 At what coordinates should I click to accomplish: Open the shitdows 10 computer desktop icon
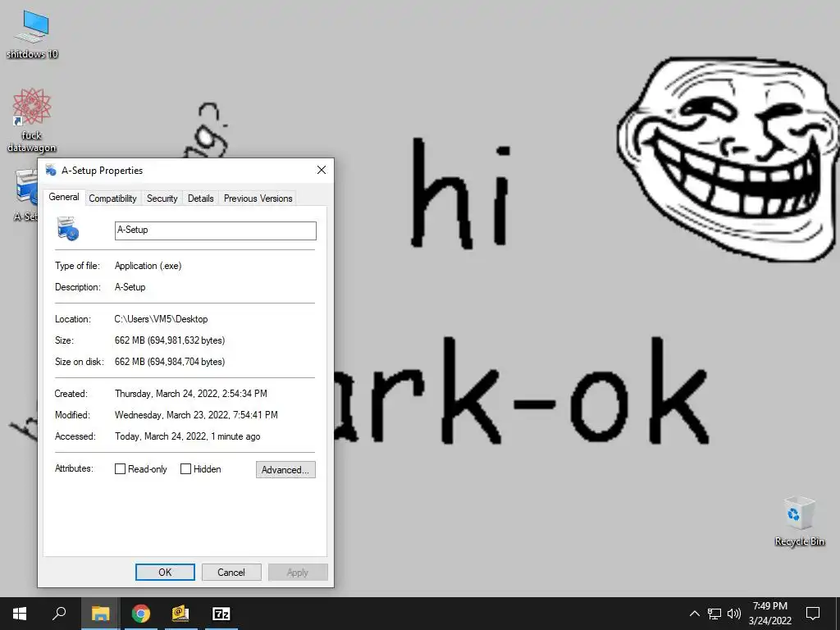[x=32, y=34]
